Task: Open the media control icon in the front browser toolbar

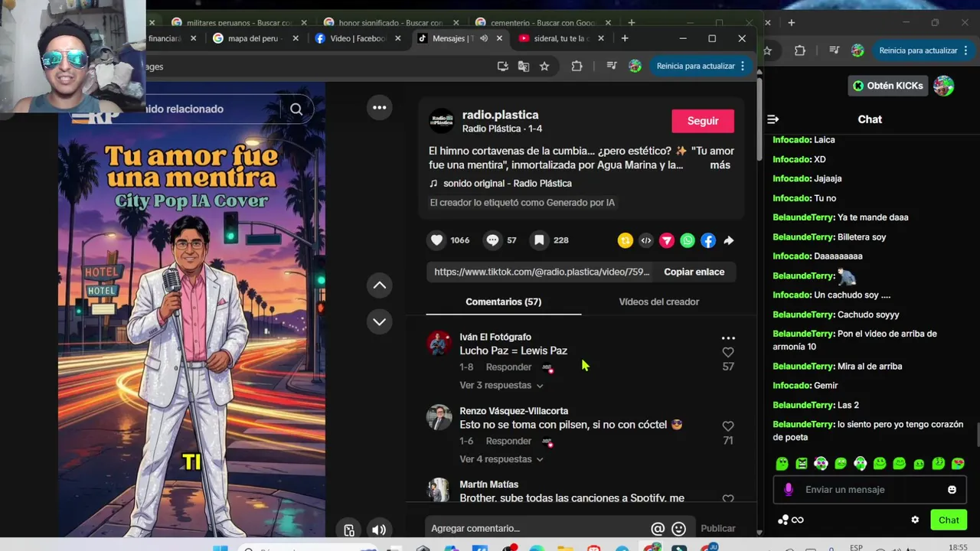Action: pos(611,67)
